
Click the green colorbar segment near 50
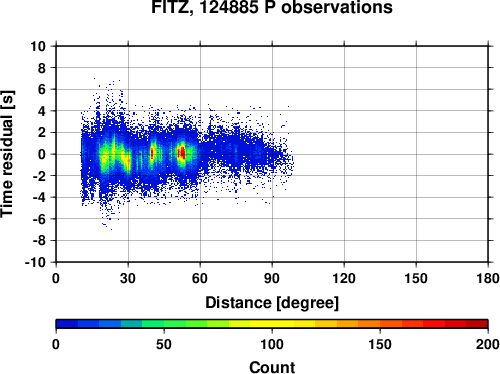[164, 324]
